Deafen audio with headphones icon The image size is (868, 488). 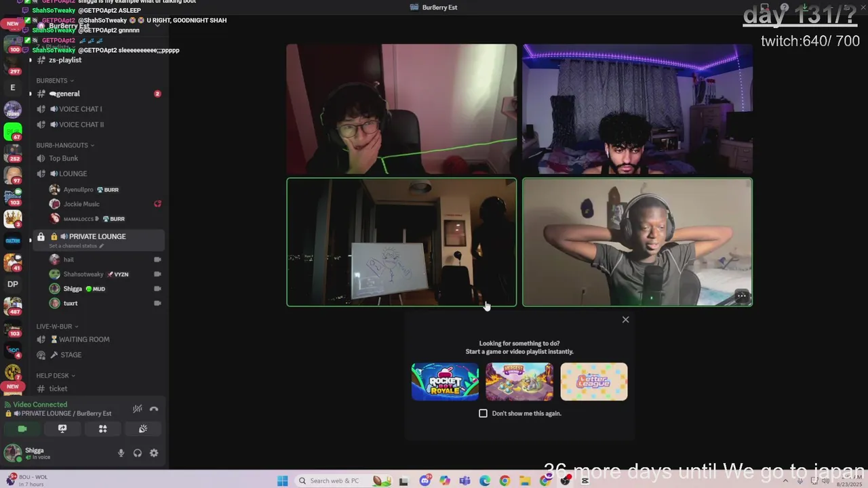138,453
